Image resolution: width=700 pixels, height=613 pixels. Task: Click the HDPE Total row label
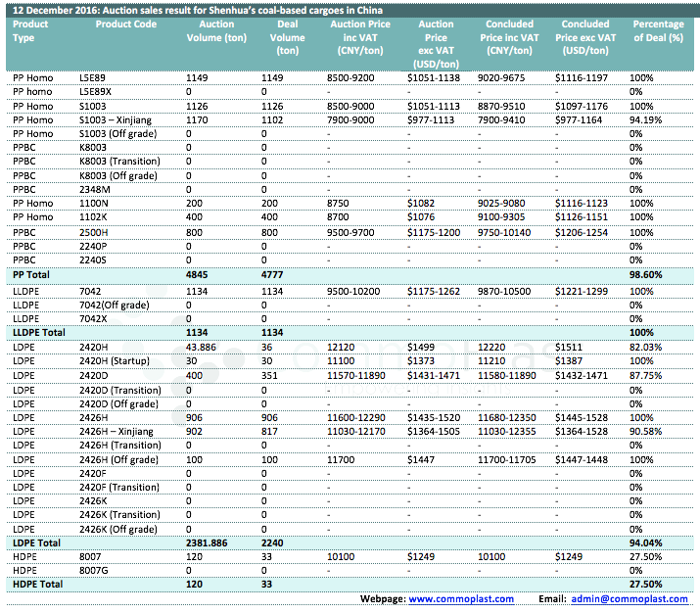tap(39, 585)
